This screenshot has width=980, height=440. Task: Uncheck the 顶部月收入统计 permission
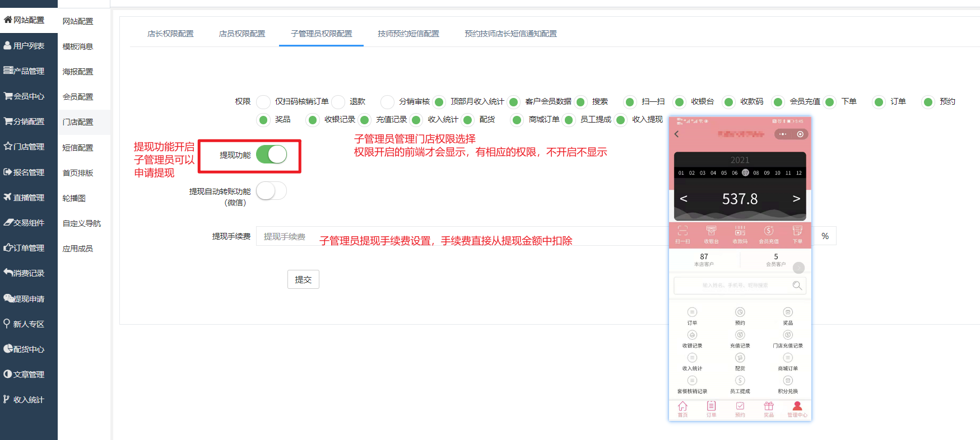(439, 102)
